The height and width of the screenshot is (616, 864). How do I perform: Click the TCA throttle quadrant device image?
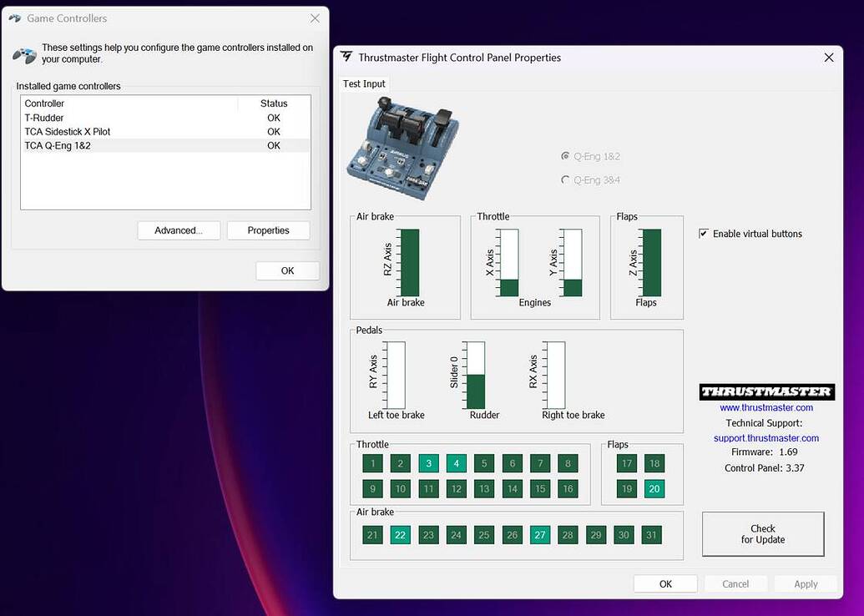[402, 148]
